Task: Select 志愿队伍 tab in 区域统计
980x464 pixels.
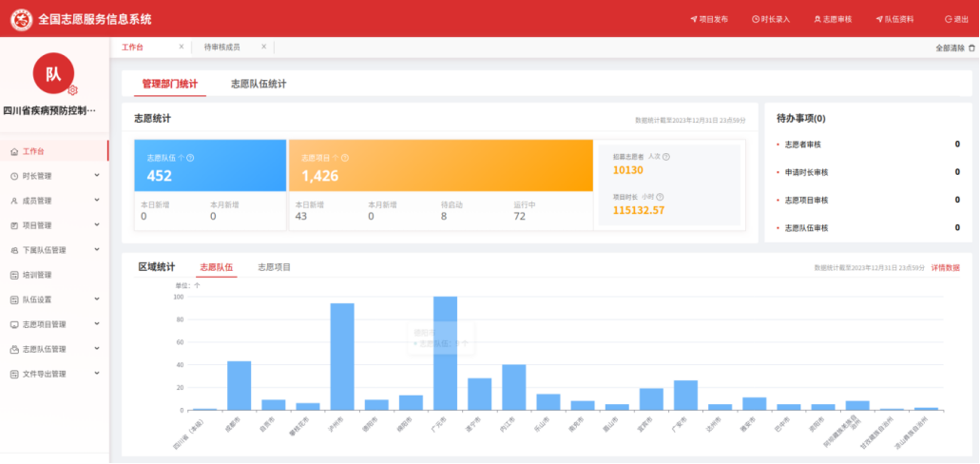Action: pos(217,267)
